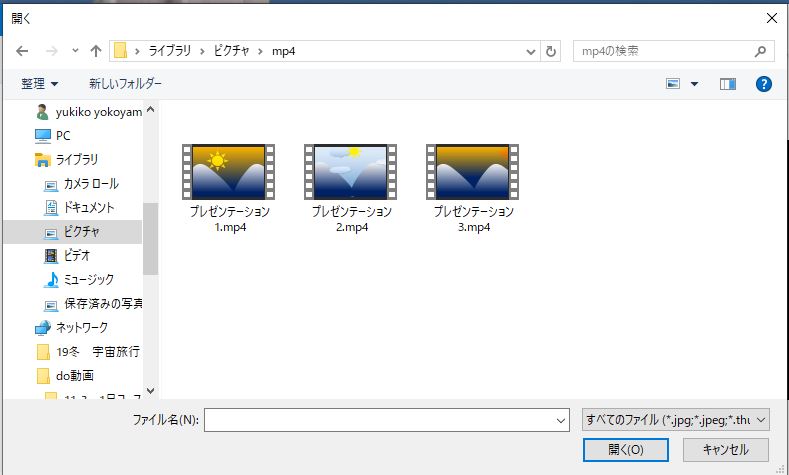Screen dimensions: 789x475
Task: Click mp4 in the address breadcrumb
Action: pos(283,51)
